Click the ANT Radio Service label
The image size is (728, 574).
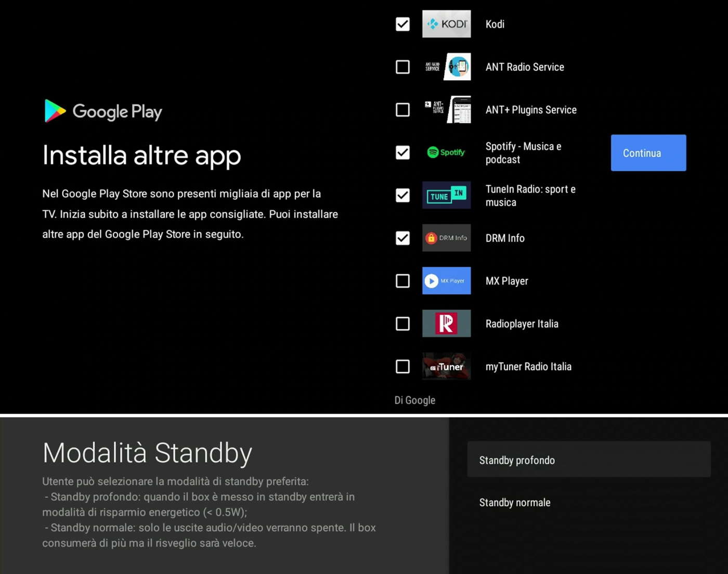click(525, 67)
